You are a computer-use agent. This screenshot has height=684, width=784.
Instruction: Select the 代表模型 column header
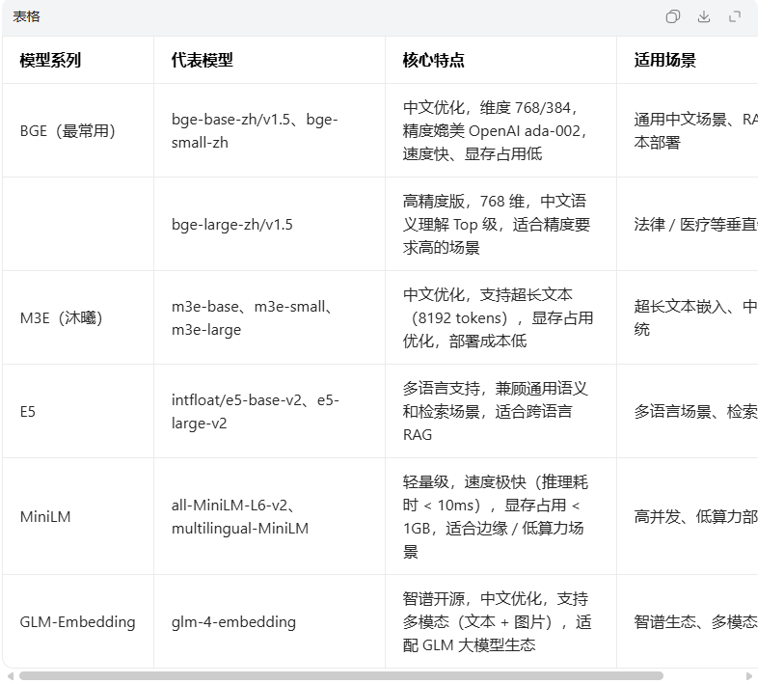(269, 60)
